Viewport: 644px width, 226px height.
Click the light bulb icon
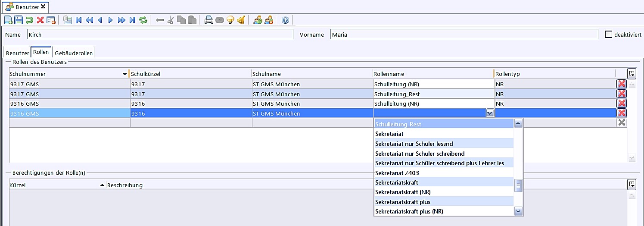point(230,20)
